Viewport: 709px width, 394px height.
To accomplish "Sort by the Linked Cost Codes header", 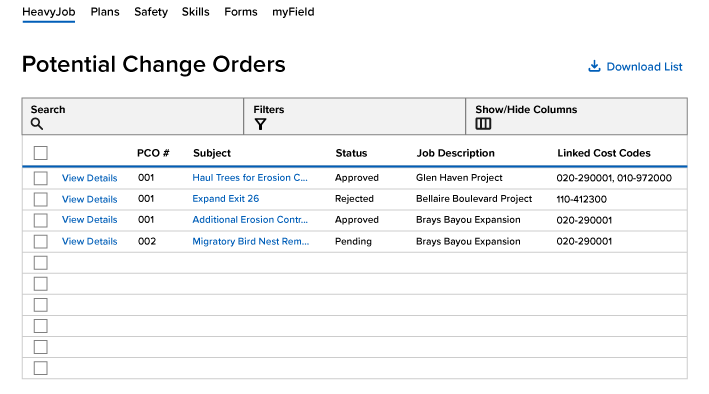I will [604, 153].
